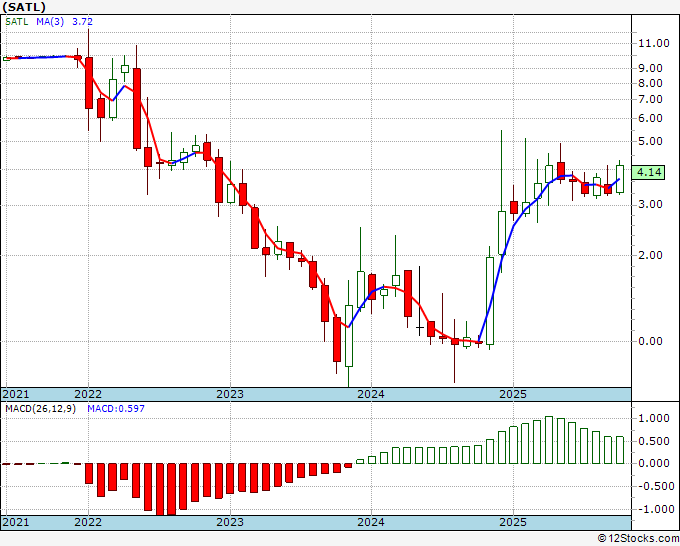Click the MACD(26,12,9) indicator label
680x546 pixels.
41,409
